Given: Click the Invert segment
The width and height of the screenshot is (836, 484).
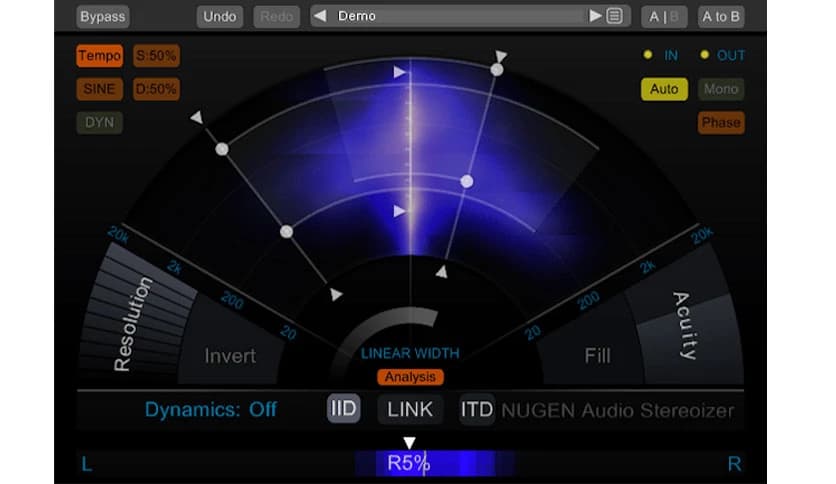Looking at the screenshot, I should coord(230,356).
